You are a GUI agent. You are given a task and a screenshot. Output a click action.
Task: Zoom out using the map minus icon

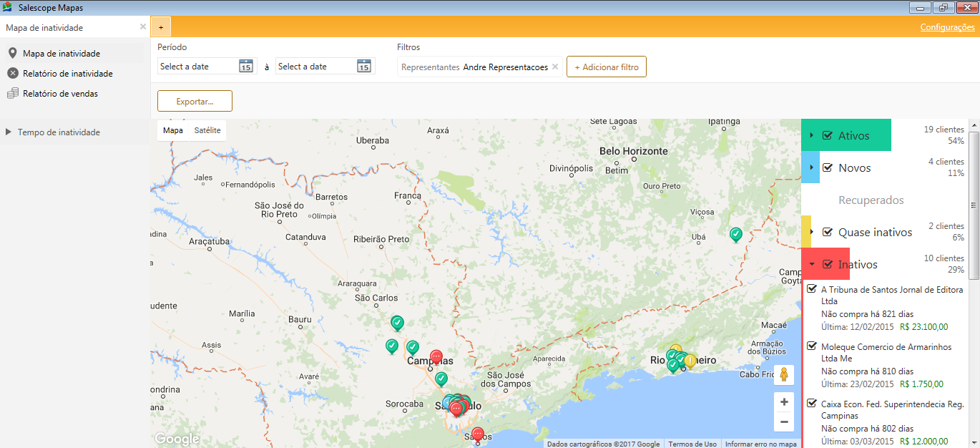[x=784, y=422]
